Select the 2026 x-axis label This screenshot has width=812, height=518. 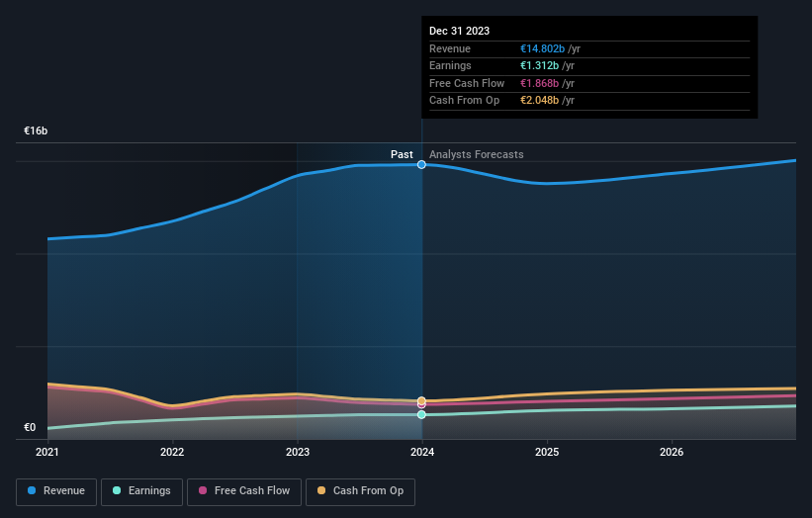click(x=672, y=452)
